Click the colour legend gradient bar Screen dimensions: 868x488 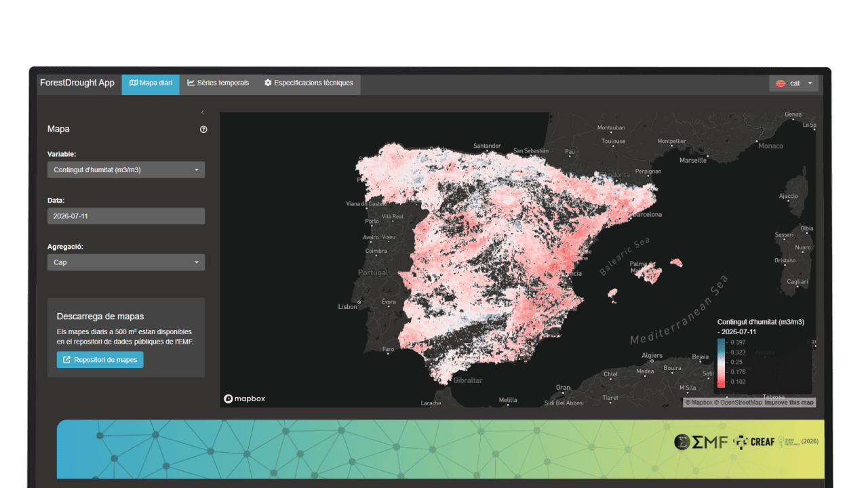coord(721,363)
